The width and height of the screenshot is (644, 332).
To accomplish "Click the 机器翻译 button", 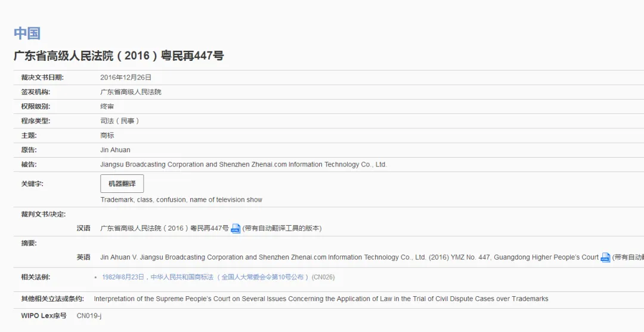I will pyautogui.click(x=122, y=183).
